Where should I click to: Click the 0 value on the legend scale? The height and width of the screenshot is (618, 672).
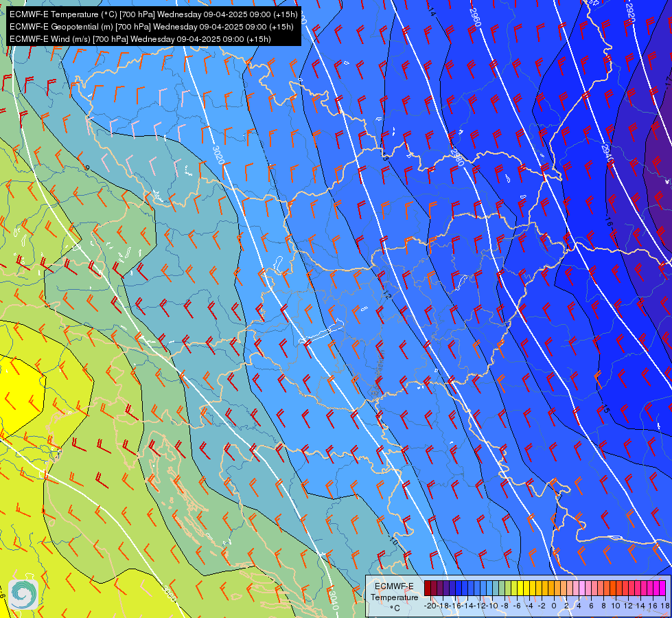pyautogui.click(x=554, y=606)
